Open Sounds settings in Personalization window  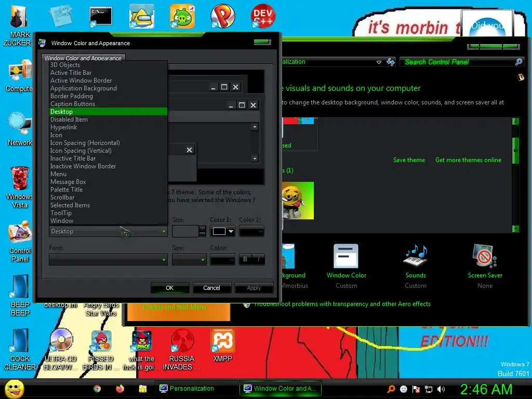click(416, 266)
